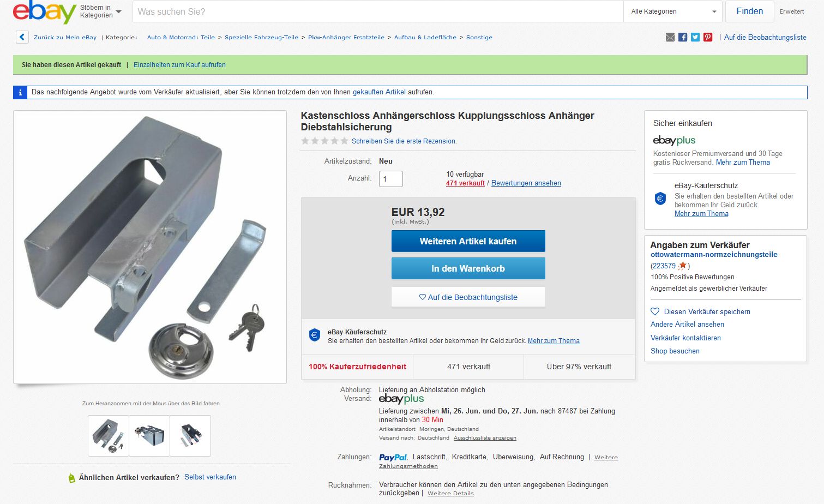The width and height of the screenshot is (824, 504).
Task: Share listing on Pinterest icon
Action: click(x=708, y=37)
